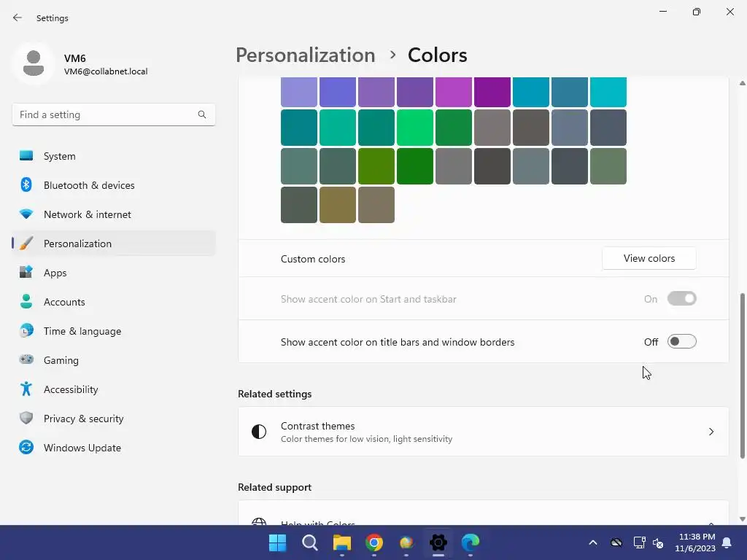Viewport: 747px width, 560px height.
Task: Click the vertical scrollbar thumb
Action: (742, 376)
